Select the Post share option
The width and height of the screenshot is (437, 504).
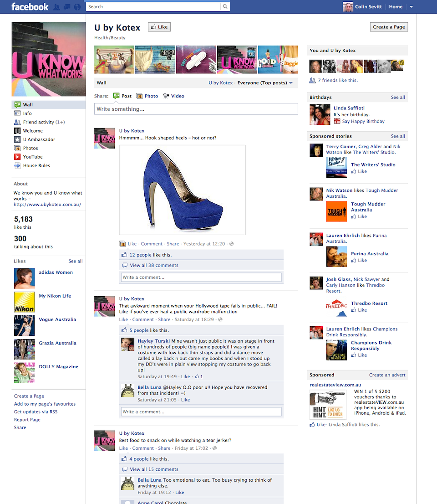(x=122, y=96)
